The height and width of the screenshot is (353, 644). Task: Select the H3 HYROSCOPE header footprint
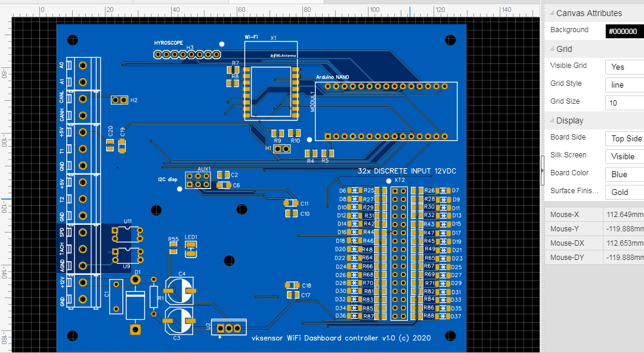[x=186, y=55]
